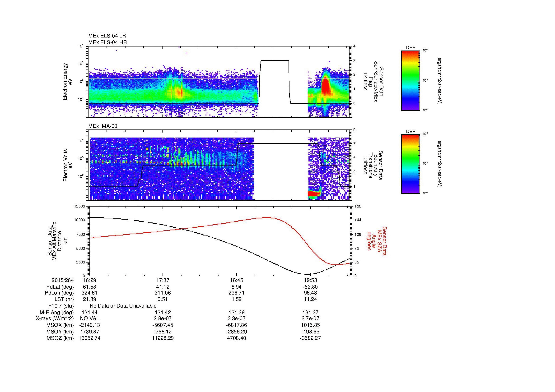Click the altitude axis tick '7500'
This screenshot has width=555, height=392.
pyautogui.click(x=81, y=234)
